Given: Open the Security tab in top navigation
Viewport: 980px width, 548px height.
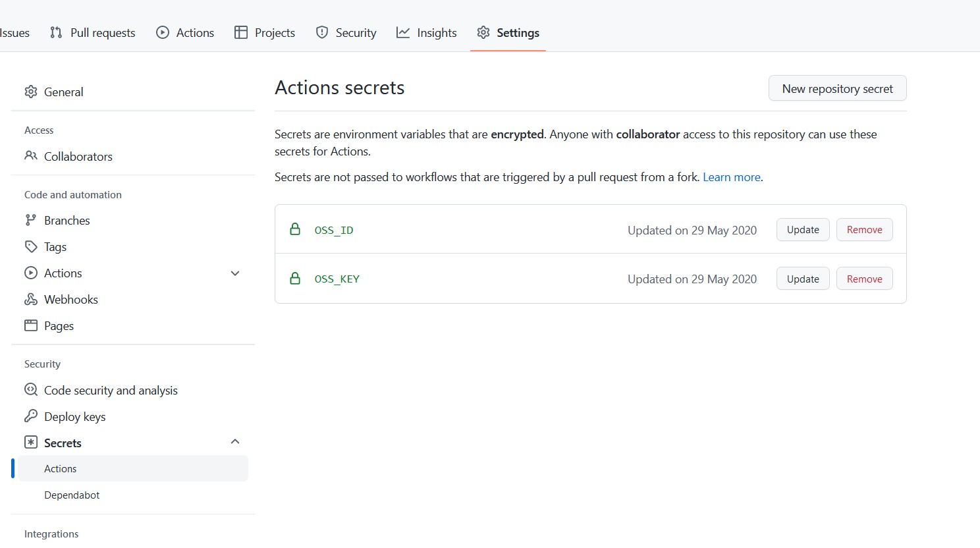Looking at the screenshot, I should (346, 32).
